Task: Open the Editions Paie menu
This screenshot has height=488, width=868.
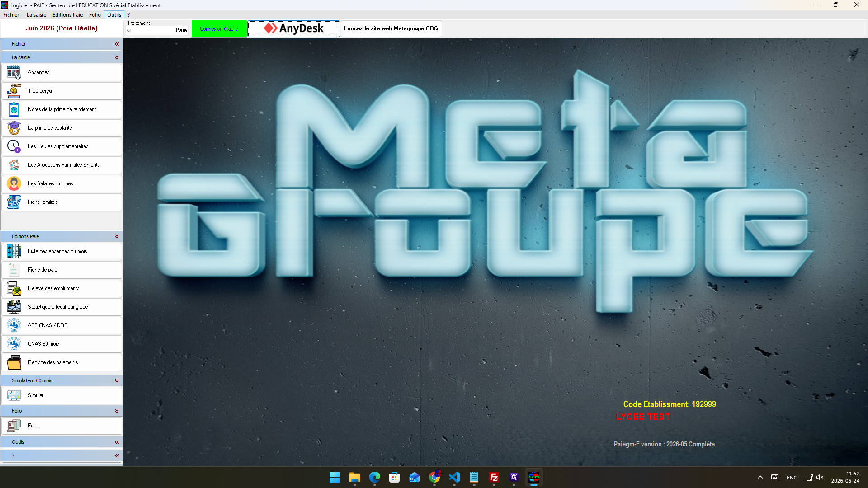Action: point(67,15)
